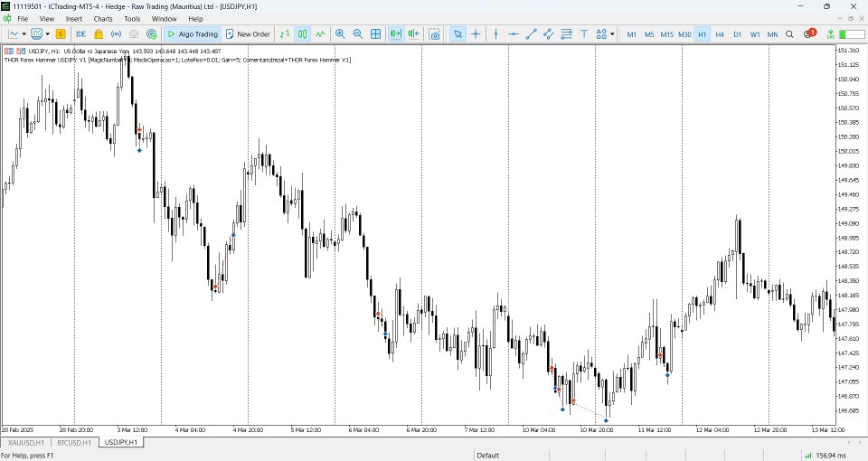This screenshot has height=461, width=868.
Task: Open the MetaEditor IDE
Action: (x=80, y=34)
